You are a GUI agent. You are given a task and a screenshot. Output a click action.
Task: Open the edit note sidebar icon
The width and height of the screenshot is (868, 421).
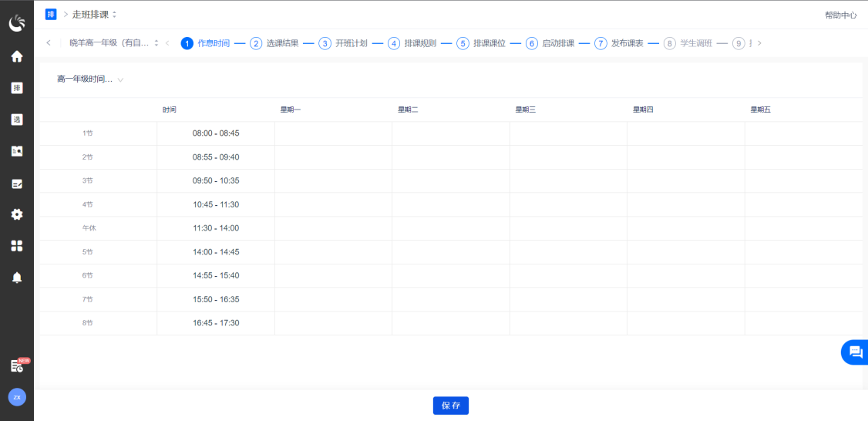coord(17,184)
